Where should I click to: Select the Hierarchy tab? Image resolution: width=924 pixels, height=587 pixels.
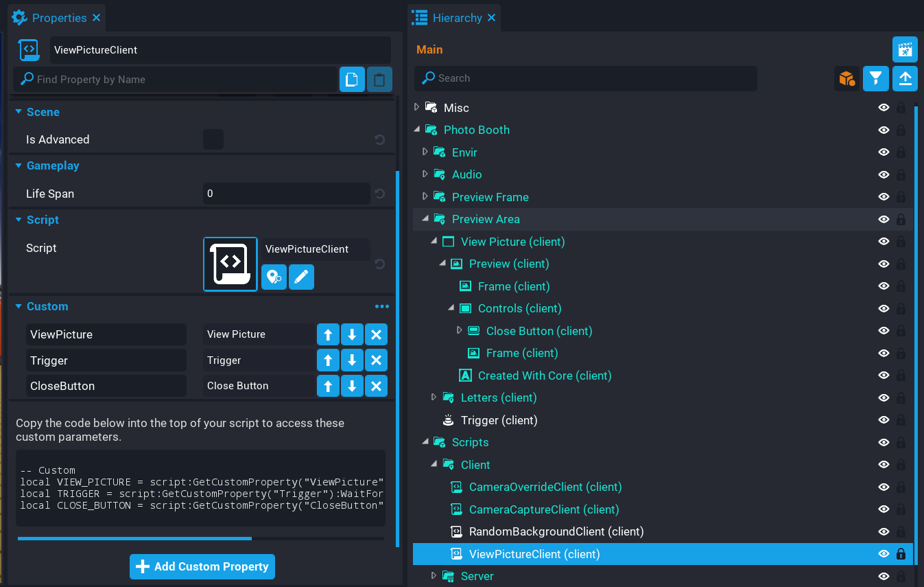pos(457,18)
